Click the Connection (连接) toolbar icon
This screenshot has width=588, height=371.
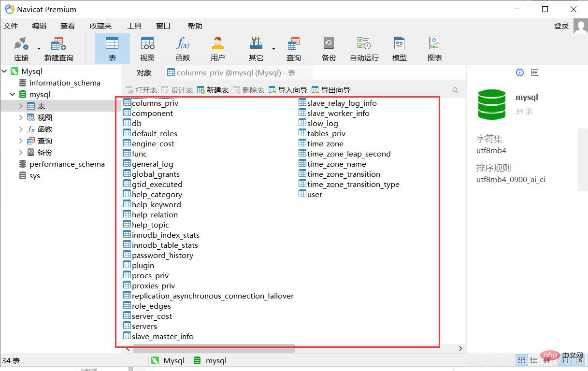pyautogui.click(x=21, y=49)
